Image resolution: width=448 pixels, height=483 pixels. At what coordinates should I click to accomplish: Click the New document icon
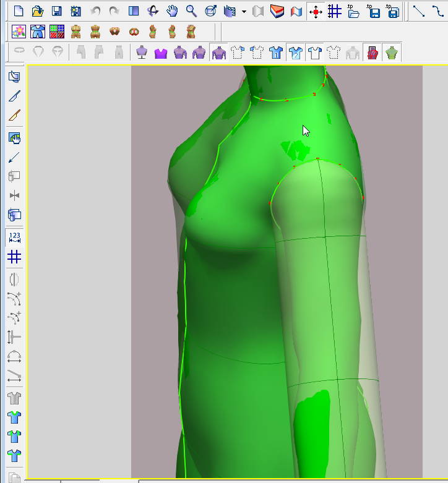coord(19,11)
